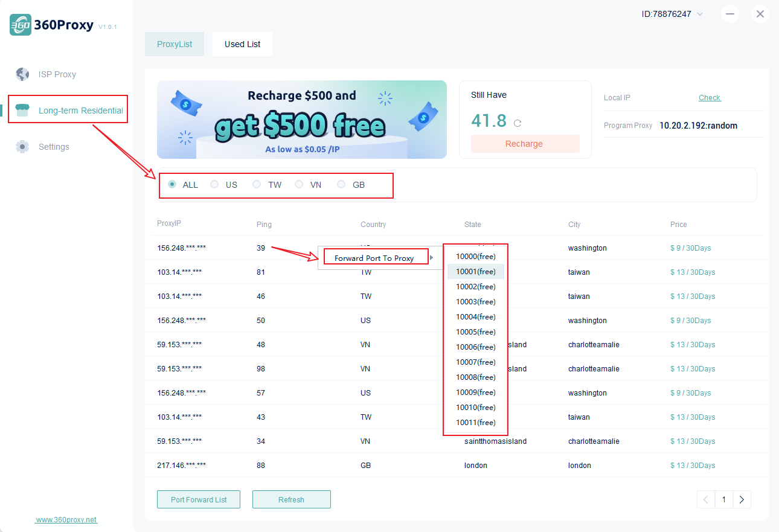Select the US country filter
779x532 pixels.
pyautogui.click(x=214, y=185)
